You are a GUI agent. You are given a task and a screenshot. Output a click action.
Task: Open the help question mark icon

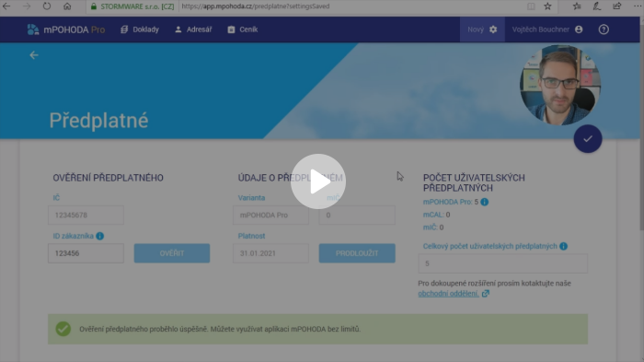coord(604,29)
